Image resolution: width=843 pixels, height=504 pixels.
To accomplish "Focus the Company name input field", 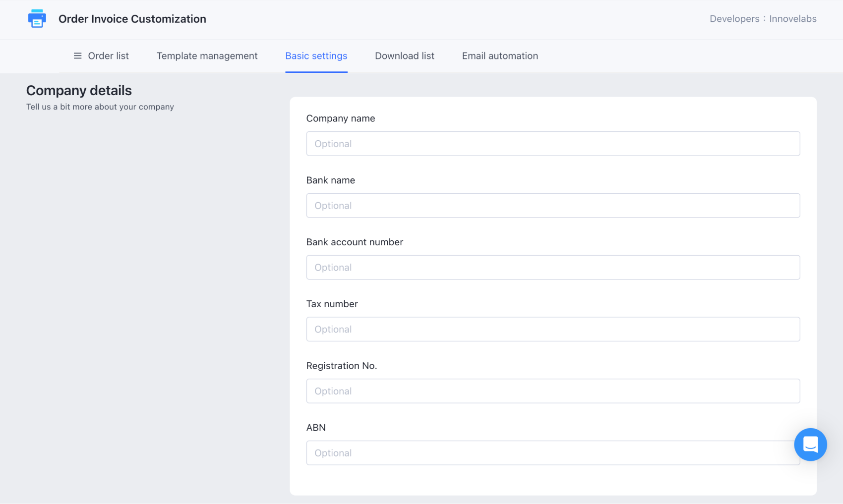I will (x=552, y=144).
